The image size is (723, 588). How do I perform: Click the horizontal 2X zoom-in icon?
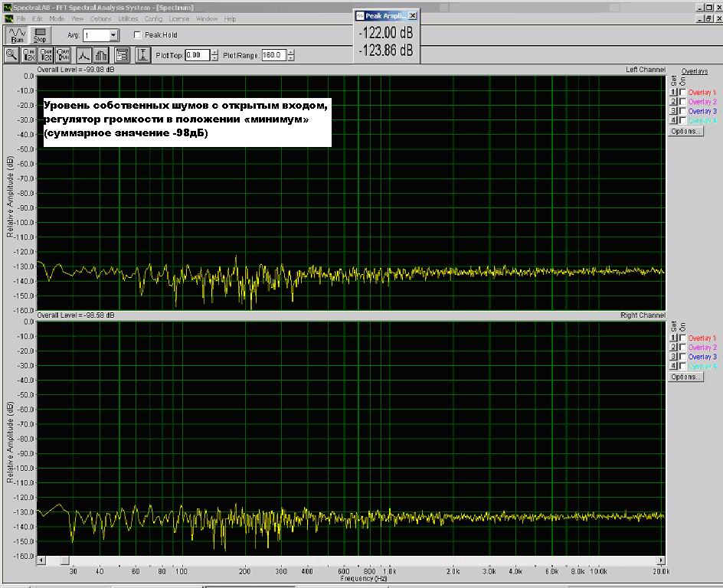click(x=29, y=55)
